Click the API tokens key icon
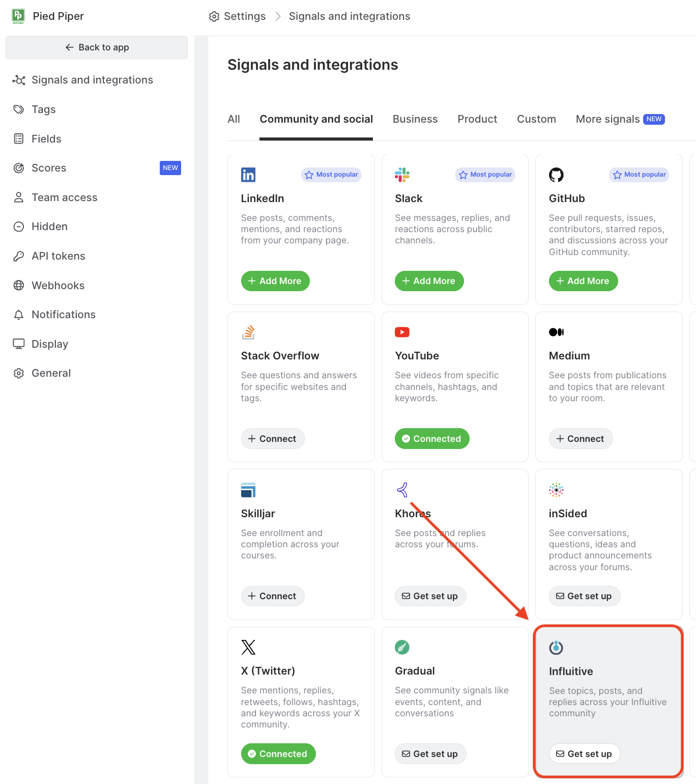Screen dimensions: 696x784 click(19, 256)
